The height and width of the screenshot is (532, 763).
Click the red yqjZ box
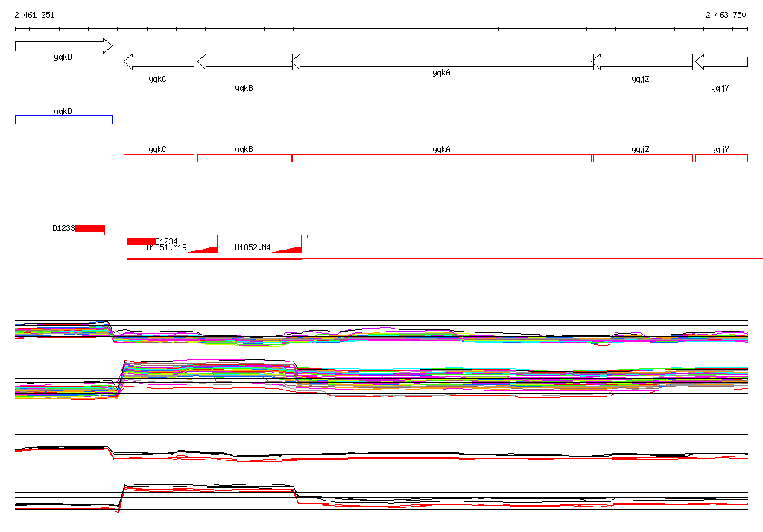pos(642,158)
